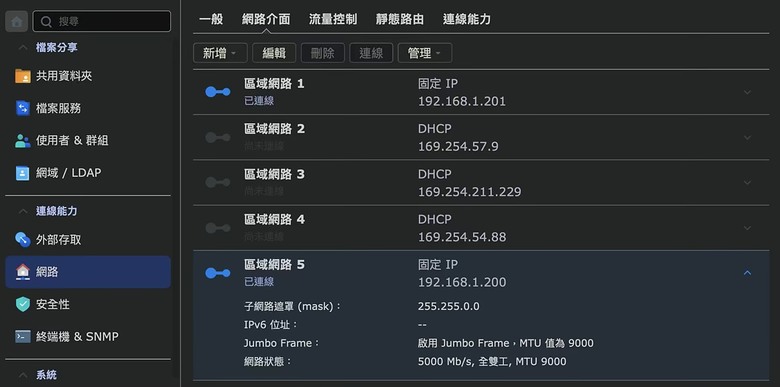Click the home icon beside the search box
This screenshot has height=387, width=780.
click(16, 21)
